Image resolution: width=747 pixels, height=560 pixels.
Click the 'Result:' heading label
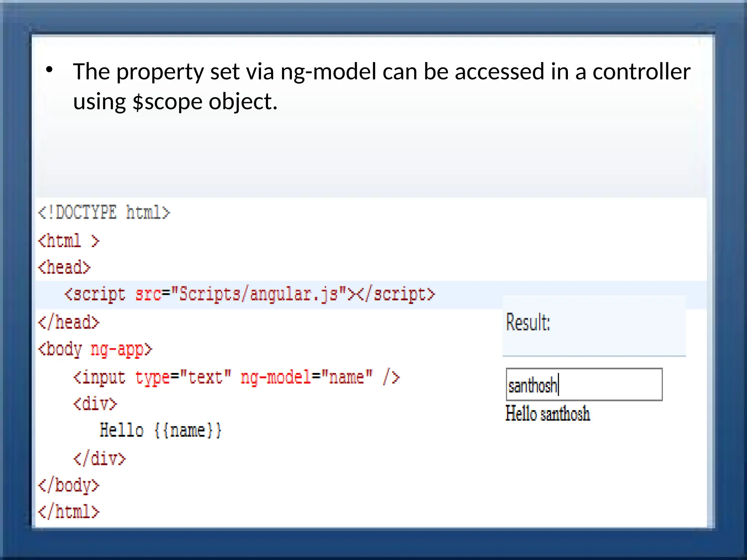coord(528,322)
